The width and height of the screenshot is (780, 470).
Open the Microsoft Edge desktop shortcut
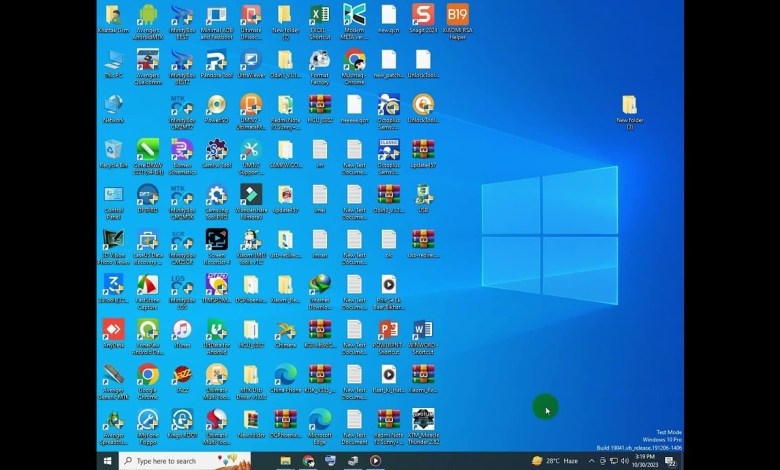click(320, 420)
